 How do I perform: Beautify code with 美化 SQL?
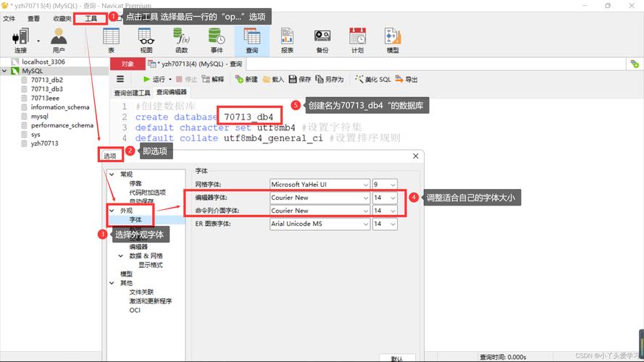click(x=373, y=79)
